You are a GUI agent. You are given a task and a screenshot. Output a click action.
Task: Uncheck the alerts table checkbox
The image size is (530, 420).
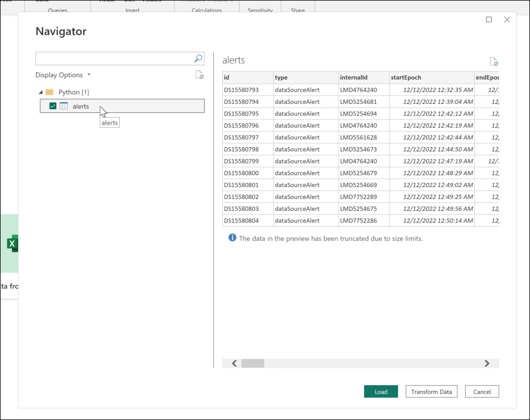tap(52, 106)
